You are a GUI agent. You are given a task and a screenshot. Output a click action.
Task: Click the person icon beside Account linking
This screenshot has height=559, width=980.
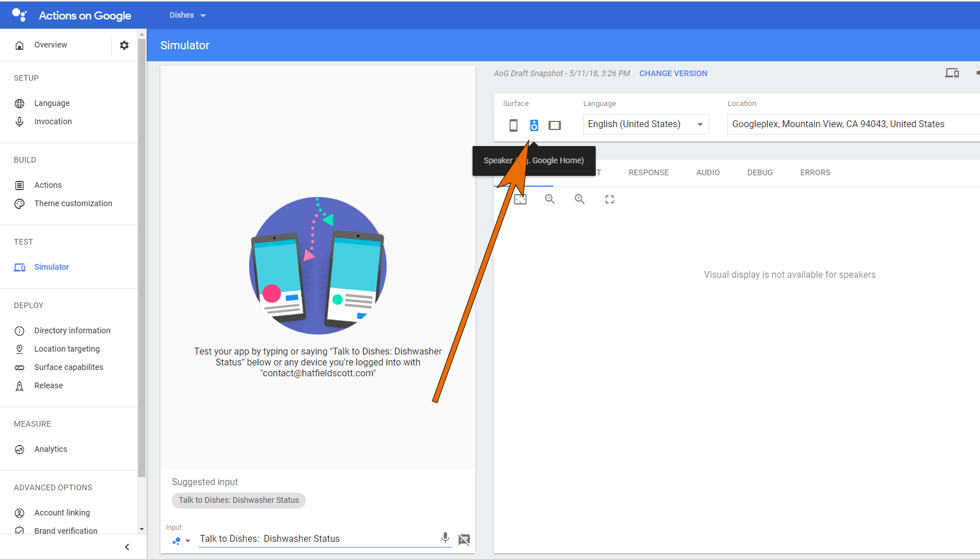click(x=19, y=513)
